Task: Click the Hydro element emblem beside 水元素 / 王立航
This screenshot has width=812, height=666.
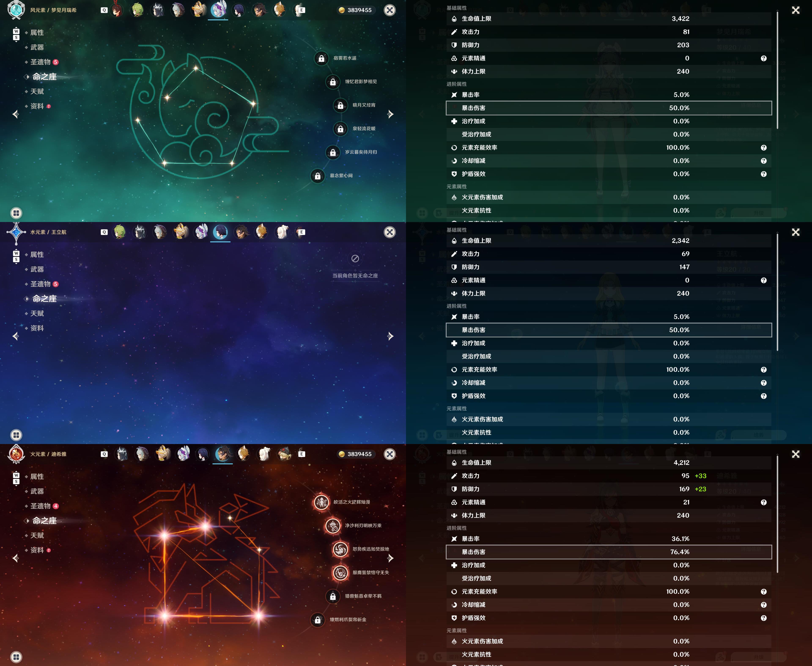Action: pyautogui.click(x=16, y=232)
